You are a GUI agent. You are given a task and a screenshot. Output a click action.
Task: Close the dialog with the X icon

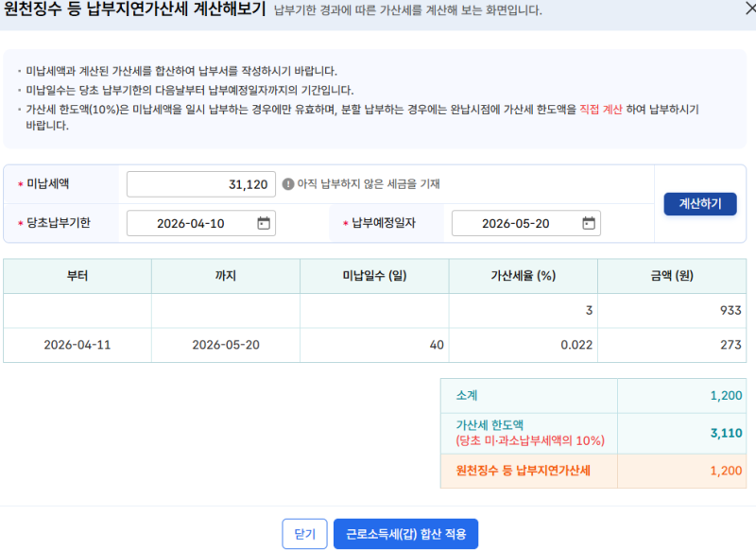point(750,9)
